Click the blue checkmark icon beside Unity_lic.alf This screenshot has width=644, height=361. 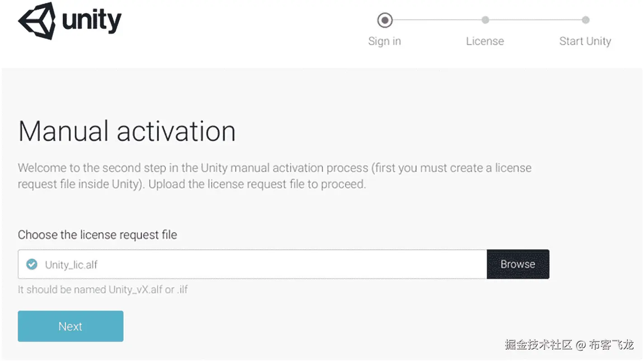32,264
